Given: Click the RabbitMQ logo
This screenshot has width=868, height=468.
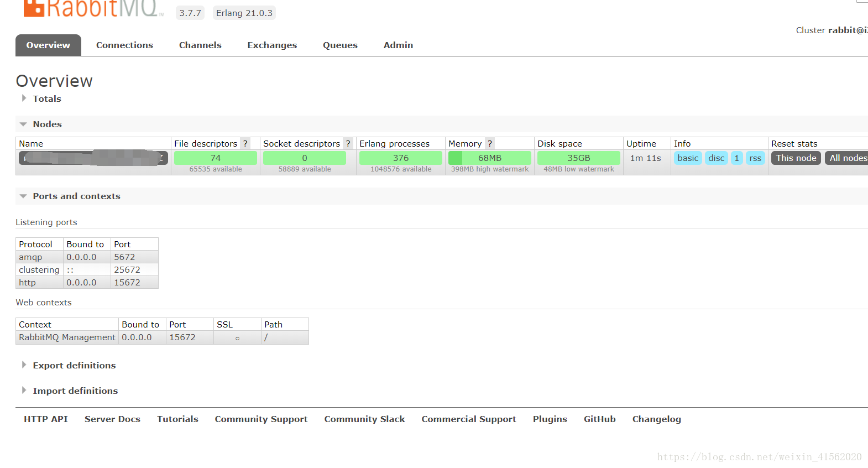Looking at the screenshot, I should 93,8.
